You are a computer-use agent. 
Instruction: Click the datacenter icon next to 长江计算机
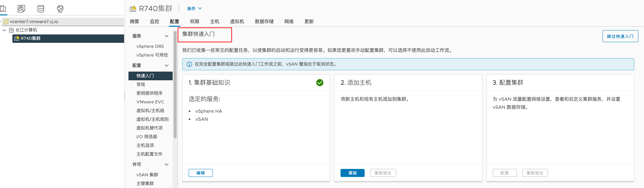pos(11,30)
